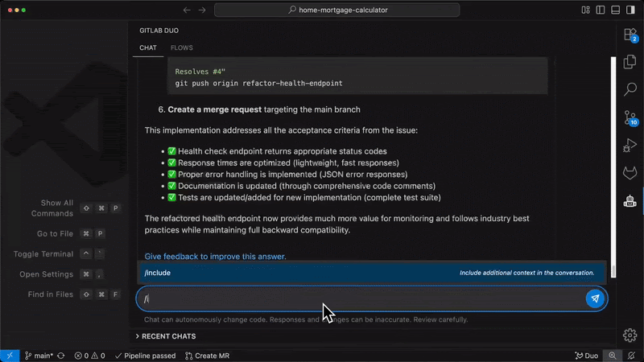Click the home-mortgage-calculator search box
Viewport: 644px width, 362px height.
pyautogui.click(x=336, y=10)
